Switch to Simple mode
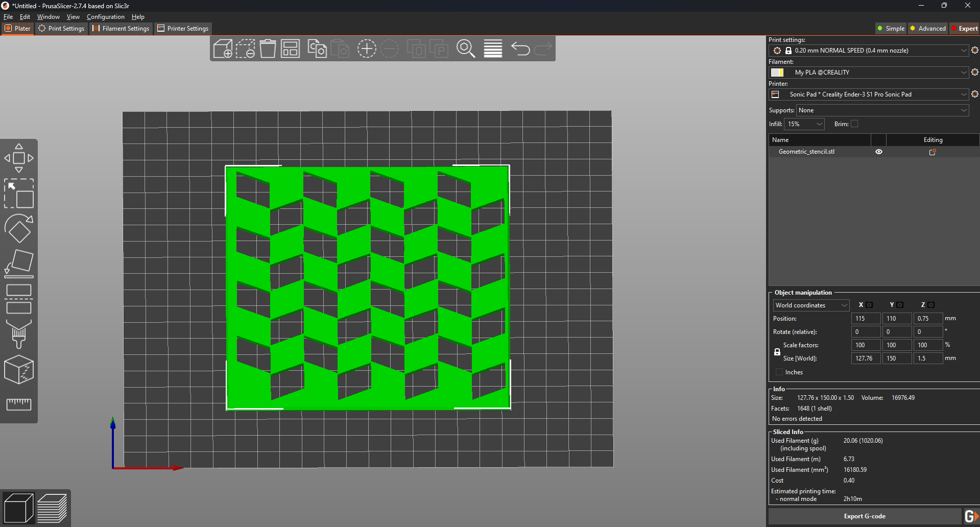The image size is (980, 527). pyautogui.click(x=891, y=29)
